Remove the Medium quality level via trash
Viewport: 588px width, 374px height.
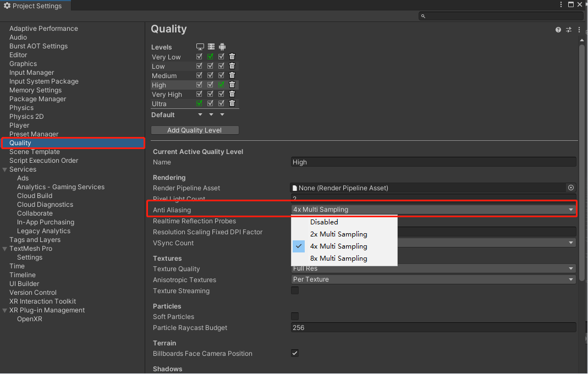click(232, 75)
